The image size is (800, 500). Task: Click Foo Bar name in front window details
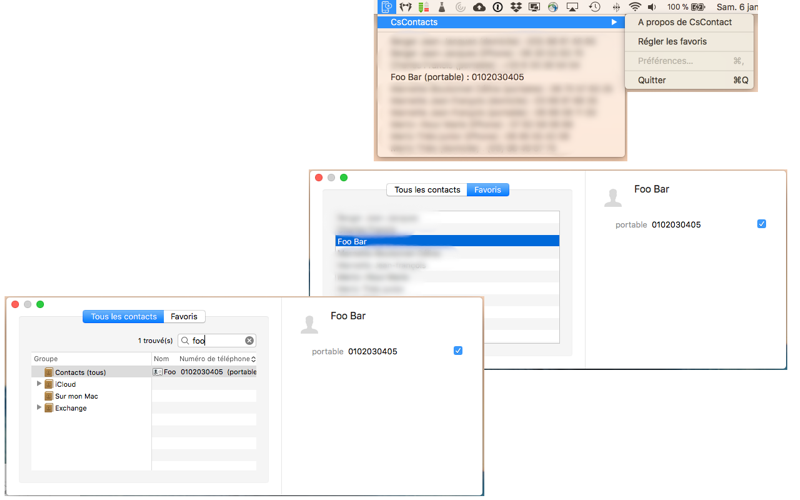(348, 316)
